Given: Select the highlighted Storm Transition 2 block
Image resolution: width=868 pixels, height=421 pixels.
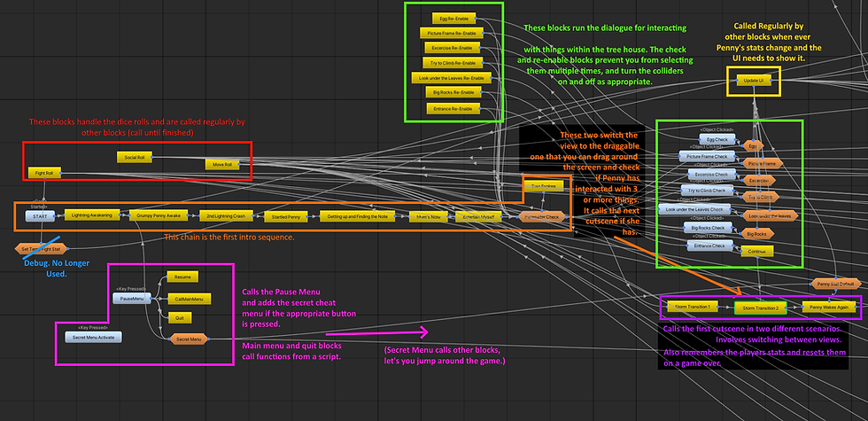Looking at the screenshot, I should 760,308.
